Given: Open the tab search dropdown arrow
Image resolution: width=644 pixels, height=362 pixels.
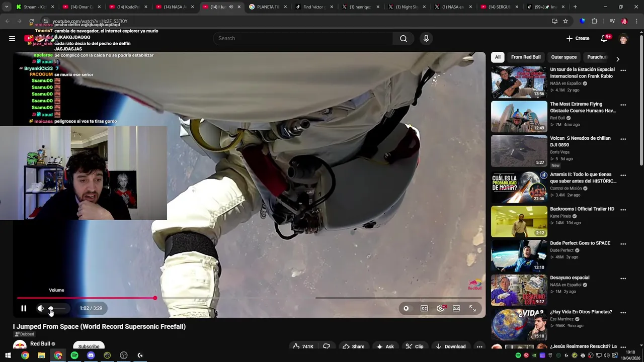Looking at the screenshot, I should pyautogui.click(x=7, y=7).
